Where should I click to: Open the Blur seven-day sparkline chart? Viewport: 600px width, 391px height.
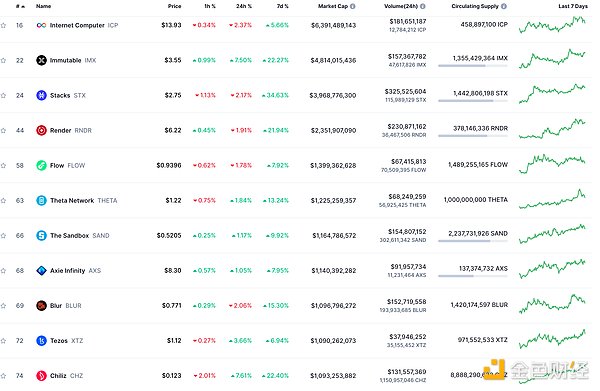(x=552, y=304)
